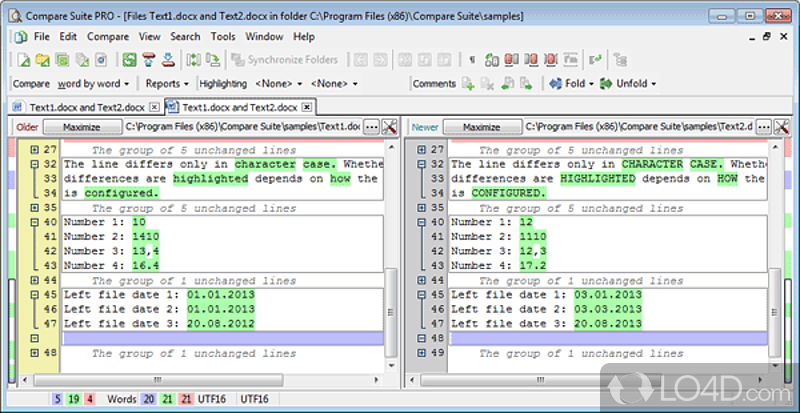Jump to previous difference with up-arrow icon
Image resolution: width=800 pixels, height=413 pixels.
(149, 60)
